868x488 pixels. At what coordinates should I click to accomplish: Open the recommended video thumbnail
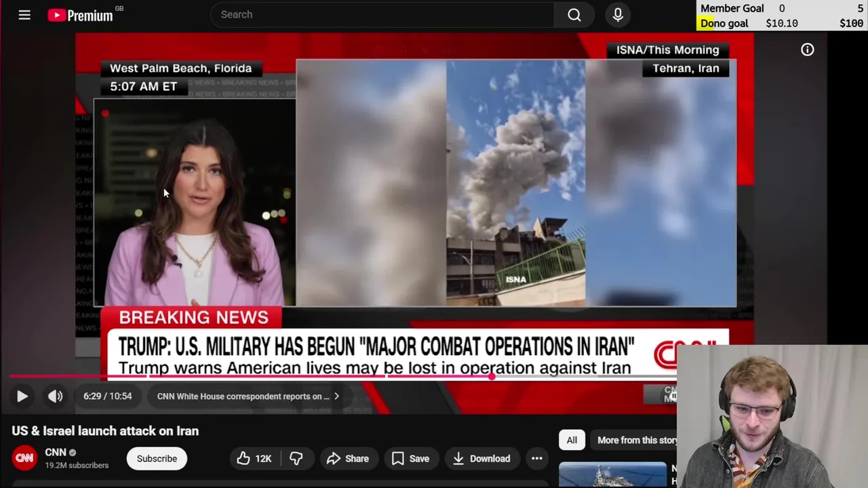click(x=612, y=475)
